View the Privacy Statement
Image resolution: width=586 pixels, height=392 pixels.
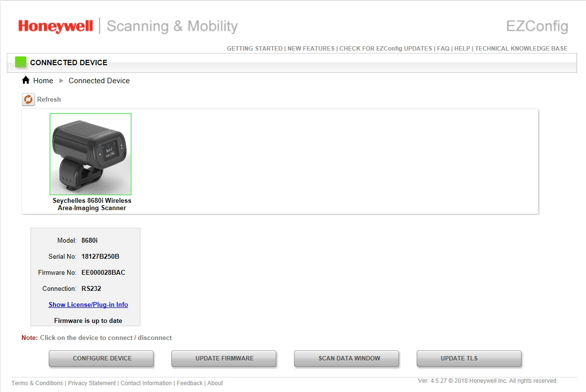coord(92,383)
